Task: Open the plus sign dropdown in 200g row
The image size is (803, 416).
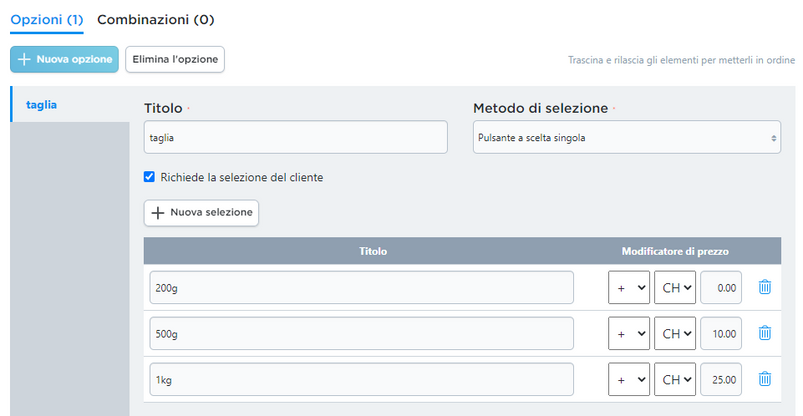Action: (x=629, y=287)
